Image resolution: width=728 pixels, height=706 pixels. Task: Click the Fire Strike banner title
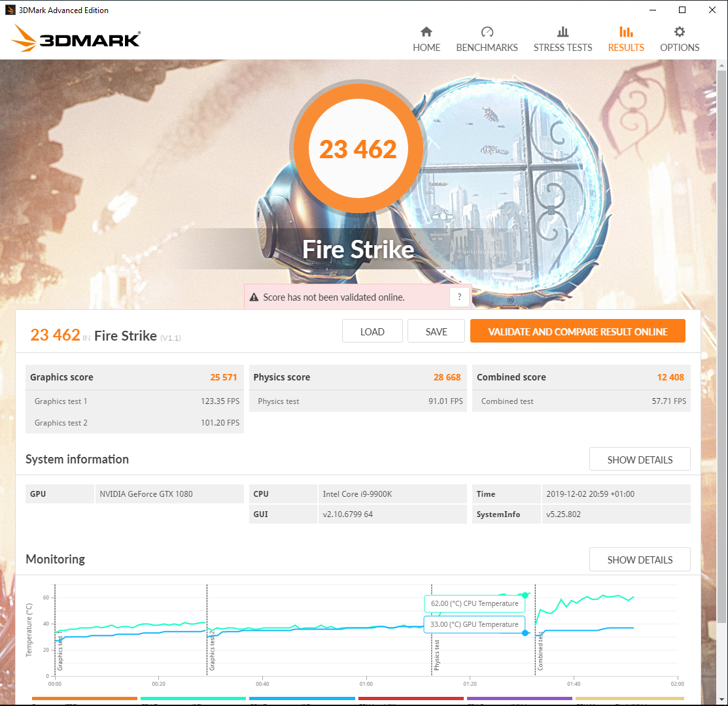point(358,250)
